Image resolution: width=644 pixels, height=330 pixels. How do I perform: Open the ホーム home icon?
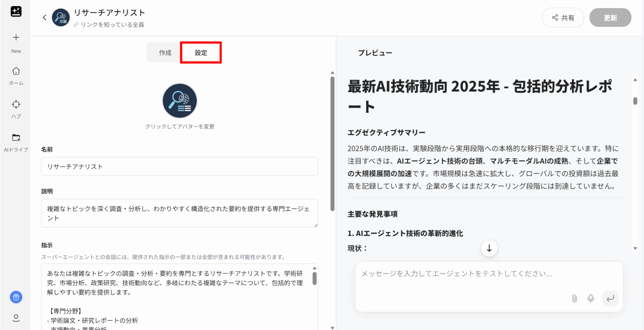16,71
